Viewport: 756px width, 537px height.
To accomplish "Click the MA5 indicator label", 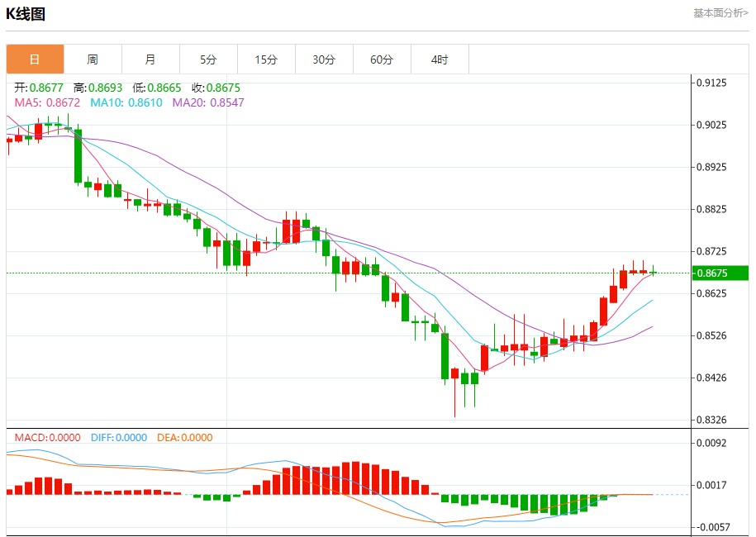I will 48,102.
